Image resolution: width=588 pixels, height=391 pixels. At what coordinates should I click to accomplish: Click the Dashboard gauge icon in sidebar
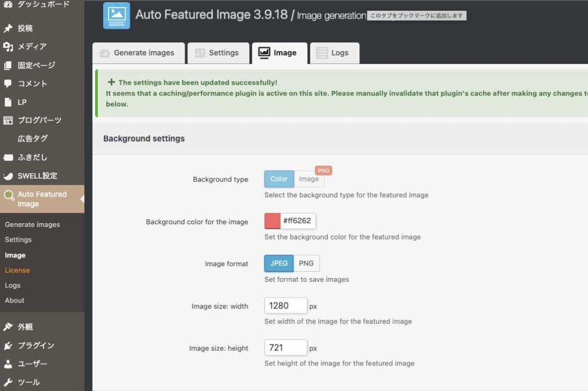(8, 4)
